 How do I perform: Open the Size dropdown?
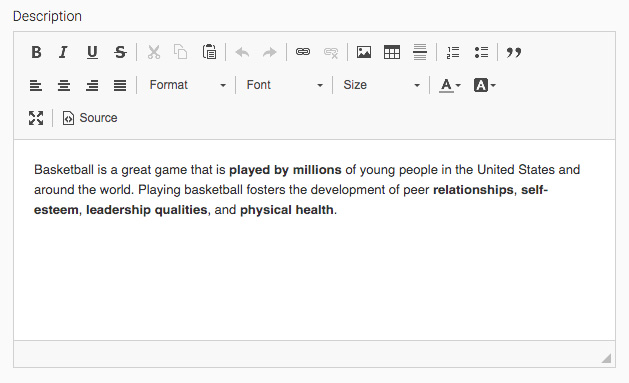coord(381,85)
